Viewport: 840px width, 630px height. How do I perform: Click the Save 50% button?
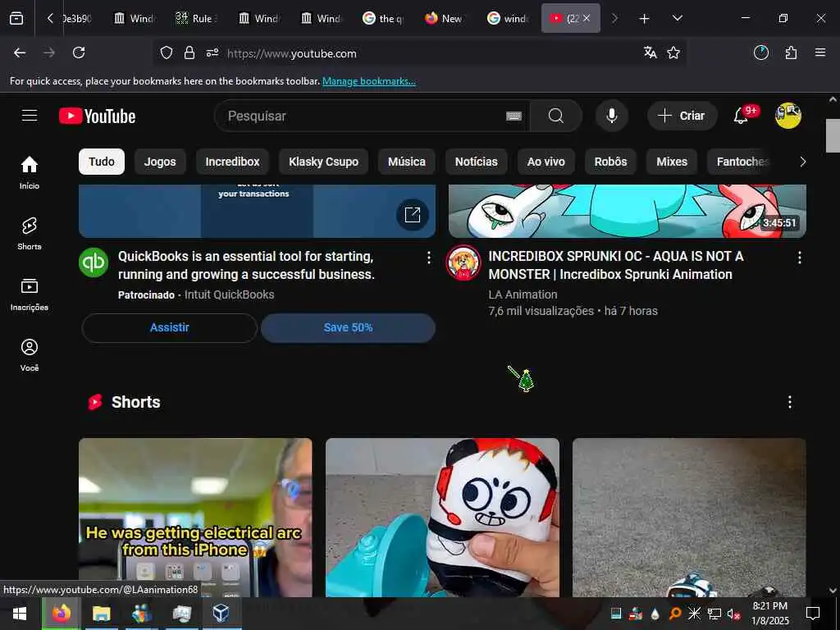click(348, 328)
